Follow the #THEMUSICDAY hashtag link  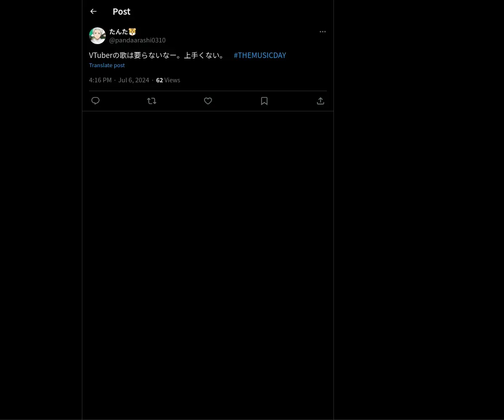260,55
